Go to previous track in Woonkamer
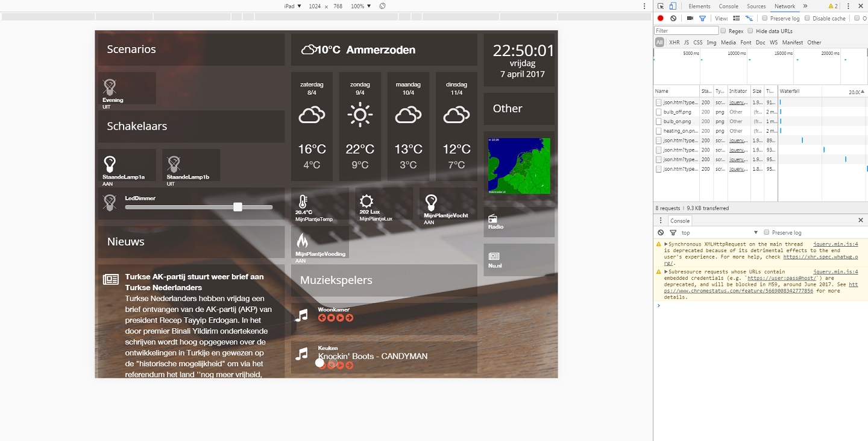The width and height of the screenshot is (868, 441). pyautogui.click(x=322, y=318)
